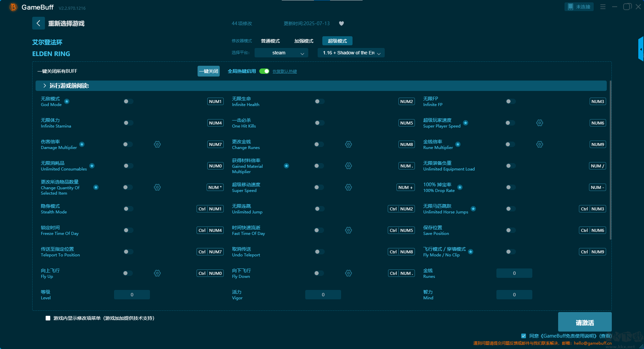Click the 请激活 activate button
The image size is (644, 349).
[585, 322]
